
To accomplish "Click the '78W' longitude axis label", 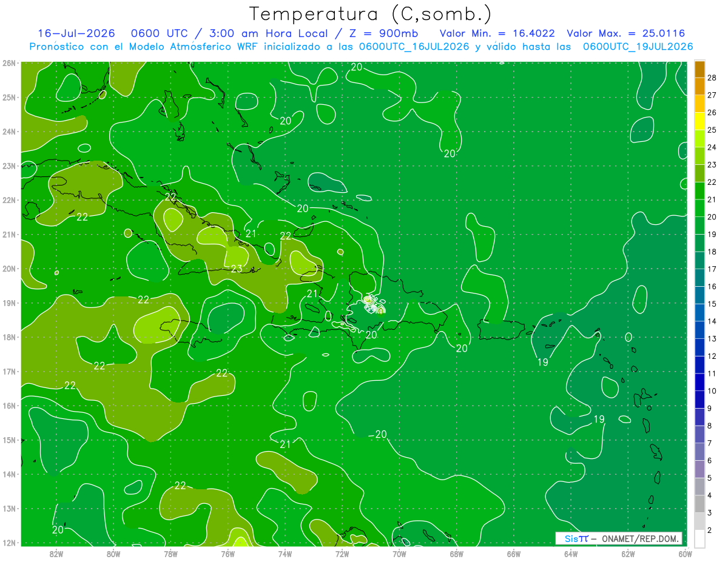I will pos(170,554).
